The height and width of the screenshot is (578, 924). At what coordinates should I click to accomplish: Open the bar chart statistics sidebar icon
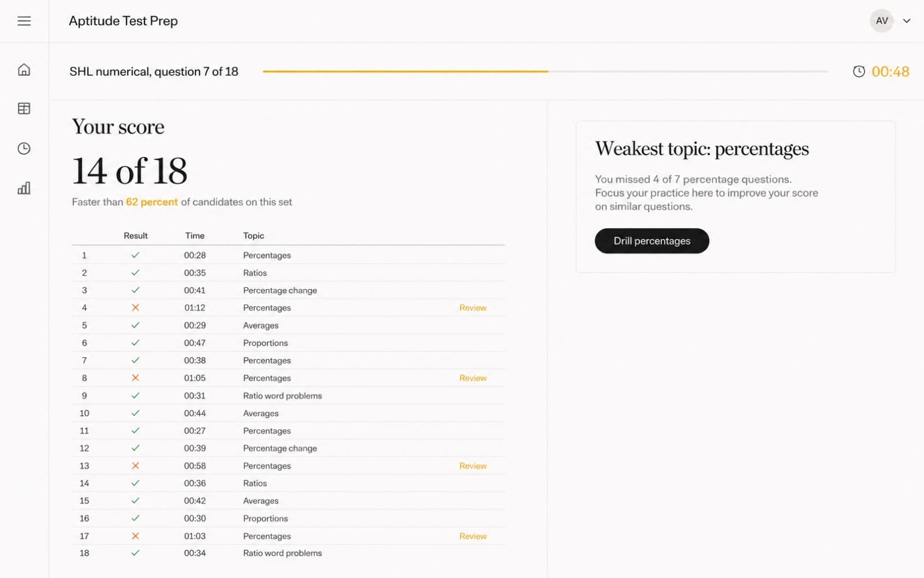point(24,188)
